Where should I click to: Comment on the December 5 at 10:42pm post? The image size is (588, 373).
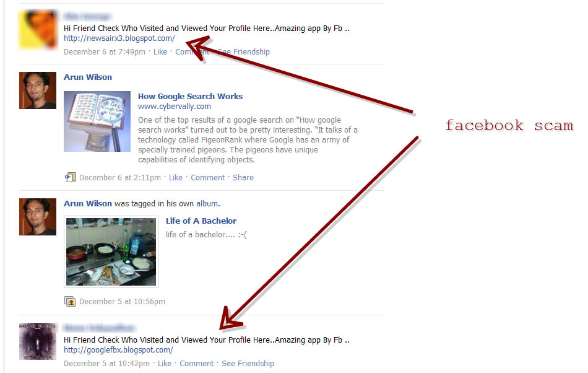coord(196,364)
